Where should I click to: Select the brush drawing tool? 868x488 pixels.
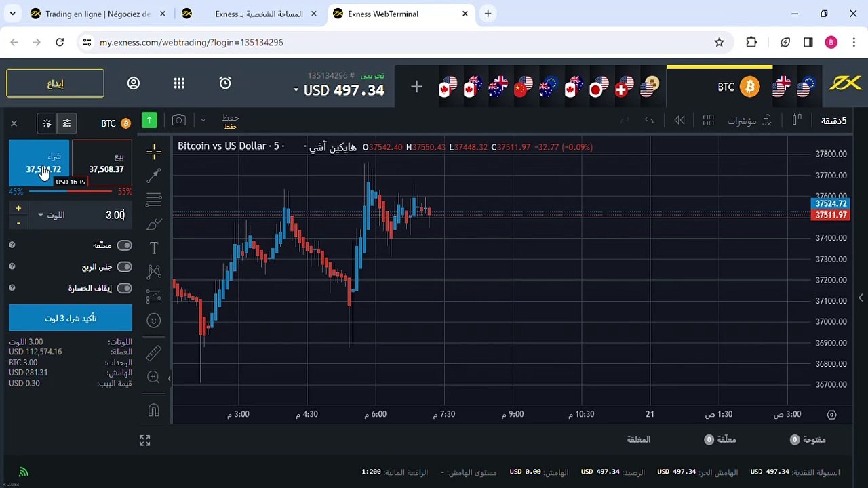[x=154, y=224]
